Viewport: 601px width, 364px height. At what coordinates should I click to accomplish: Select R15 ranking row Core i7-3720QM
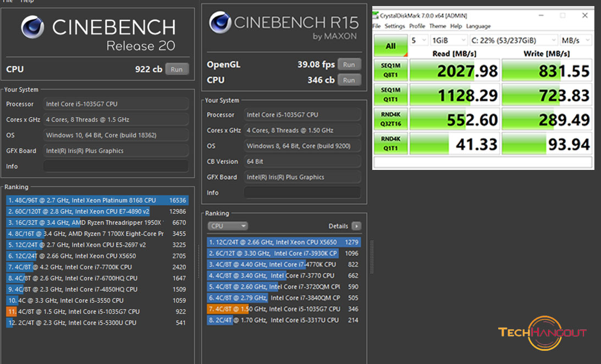point(284,286)
